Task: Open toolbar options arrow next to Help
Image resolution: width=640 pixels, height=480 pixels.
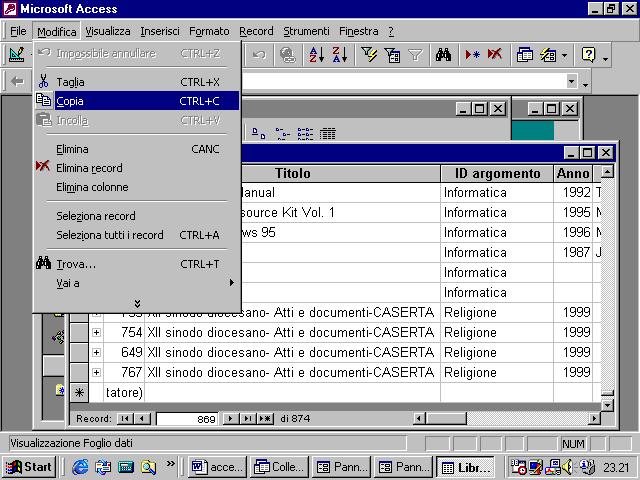Action: pyautogui.click(x=606, y=58)
